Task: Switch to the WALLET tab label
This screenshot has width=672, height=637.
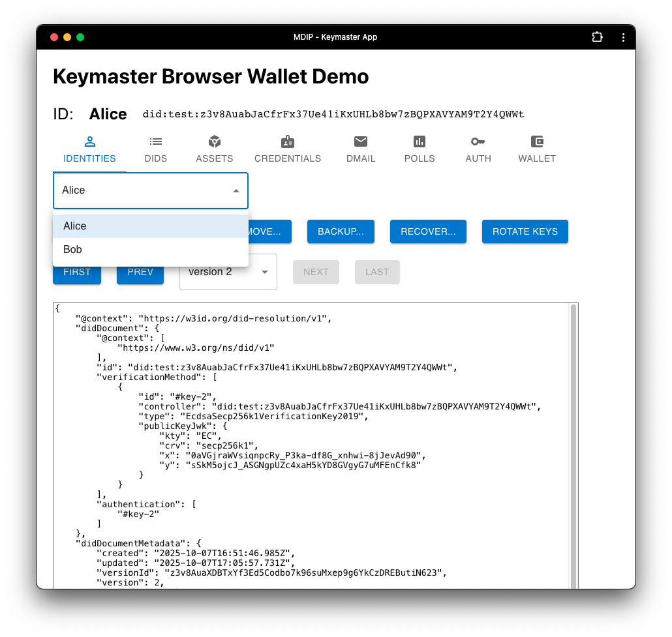Action: click(537, 158)
